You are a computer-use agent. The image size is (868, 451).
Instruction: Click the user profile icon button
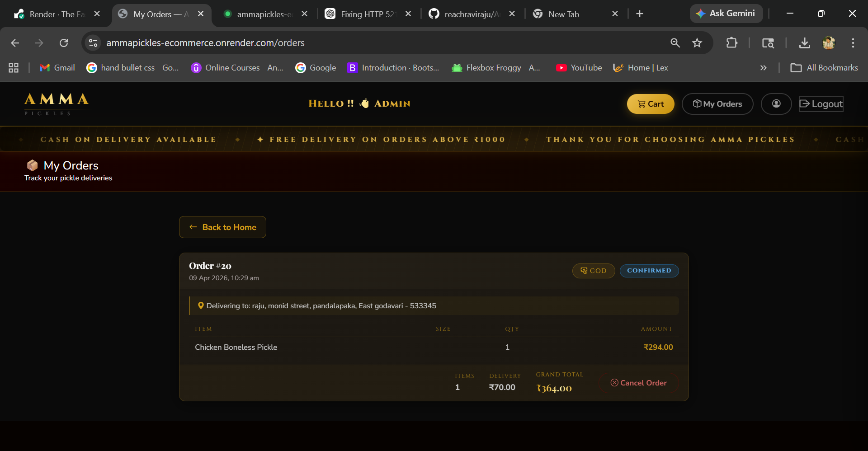(x=776, y=104)
